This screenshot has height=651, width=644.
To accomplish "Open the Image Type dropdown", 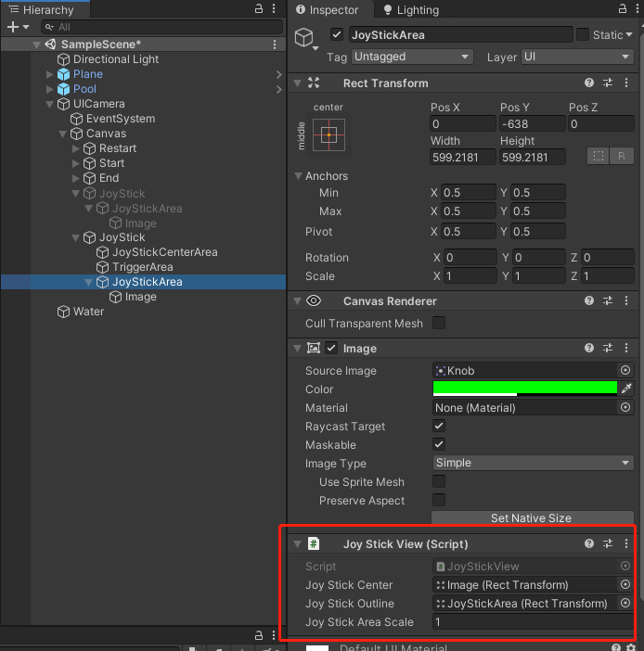I will click(x=533, y=464).
